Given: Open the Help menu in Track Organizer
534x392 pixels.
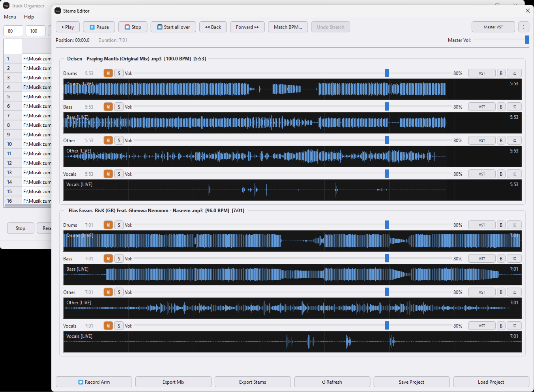Looking at the screenshot, I should click(x=29, y=17).
